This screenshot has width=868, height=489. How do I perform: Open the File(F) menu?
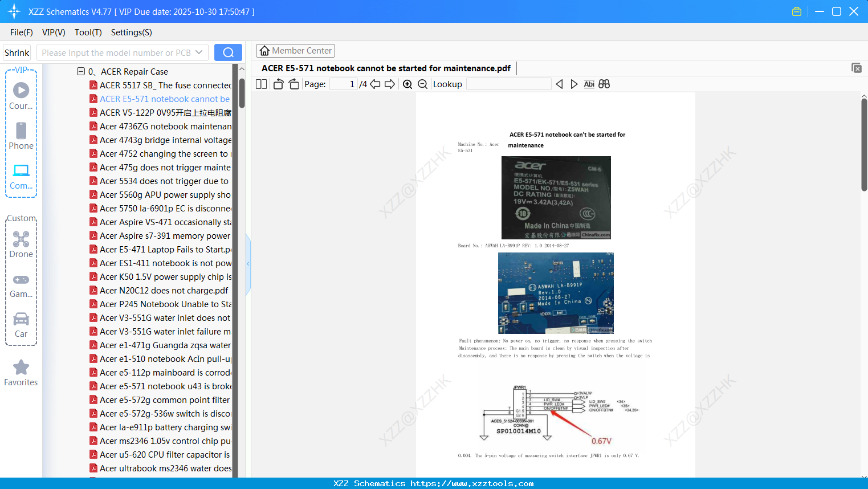tap(22, 32)
